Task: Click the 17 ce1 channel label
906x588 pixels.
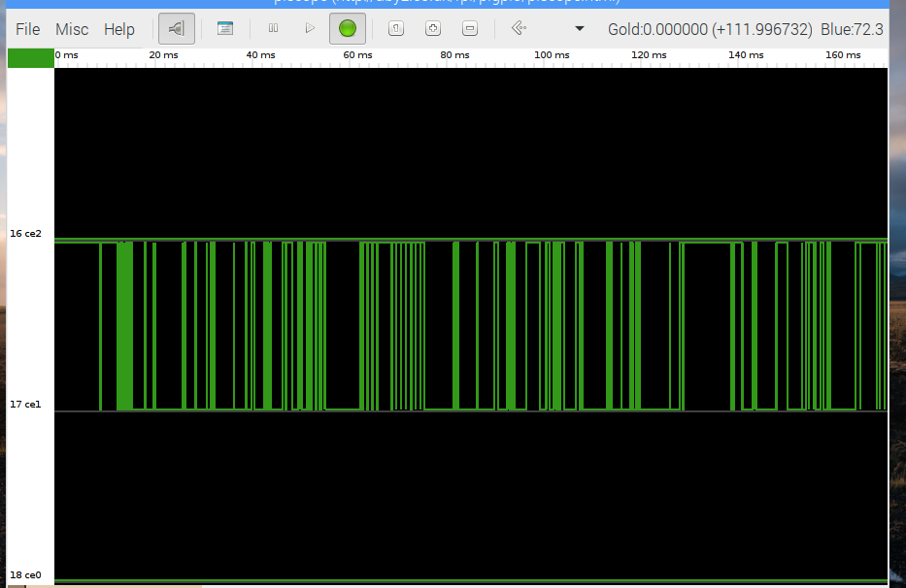Action: click(x=25, y=405)
